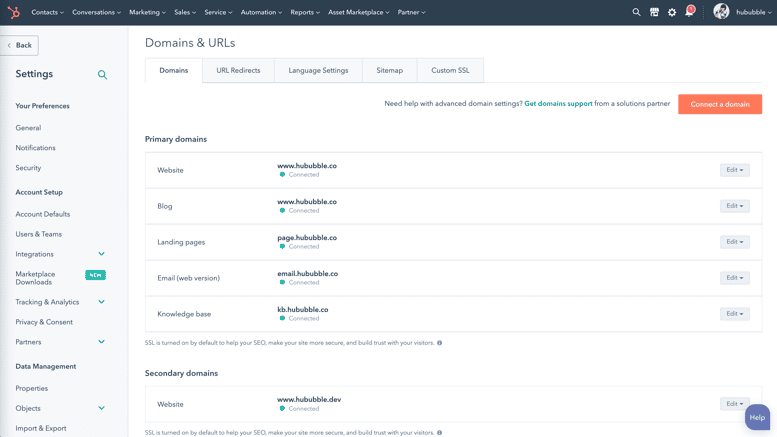Open the Marketing menu
The width and height of the screenshot is (777, 437).
click(147, 13)
